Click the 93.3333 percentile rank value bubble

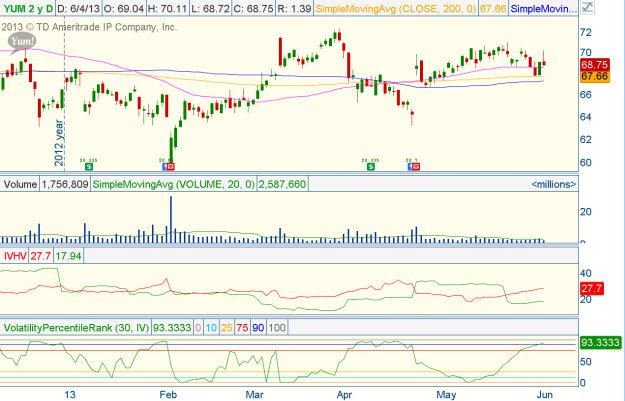tap(600, 342)
